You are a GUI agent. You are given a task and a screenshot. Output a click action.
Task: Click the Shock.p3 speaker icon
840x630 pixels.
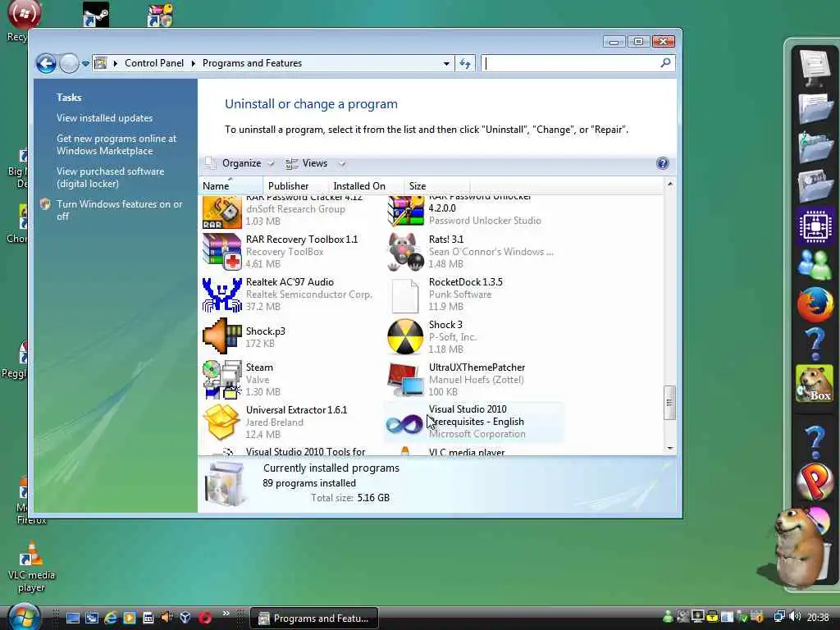(221, 336)
